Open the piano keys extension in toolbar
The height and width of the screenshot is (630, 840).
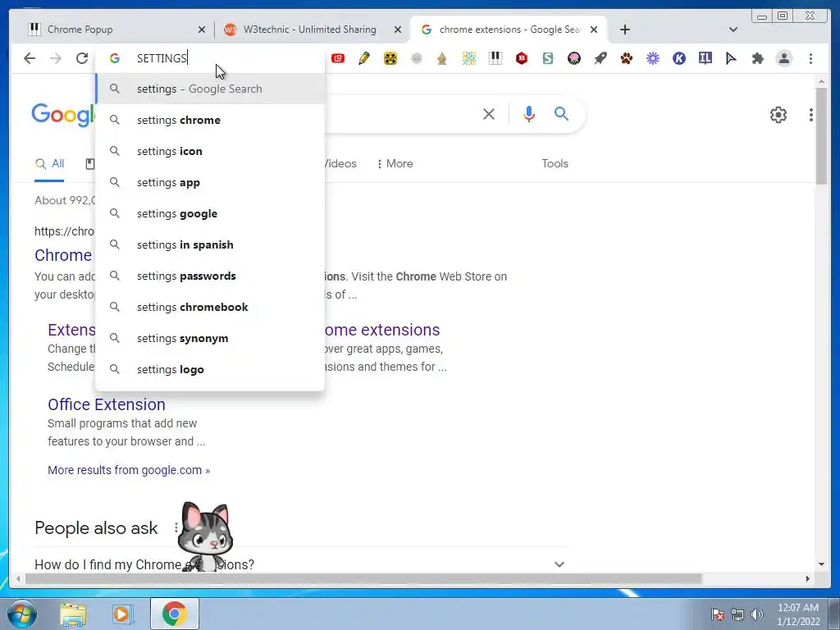[495, 58]
